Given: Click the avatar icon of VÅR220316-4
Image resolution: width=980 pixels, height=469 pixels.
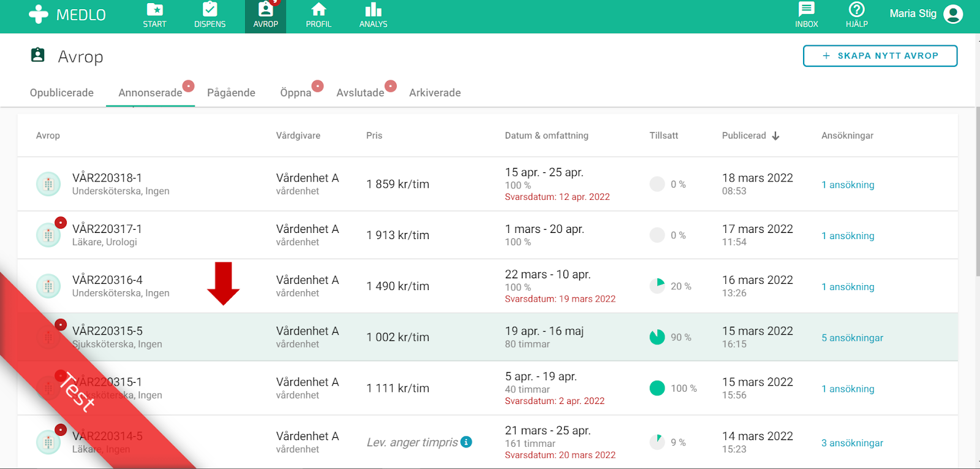Looking at the screenshot, I should (48, 286).
